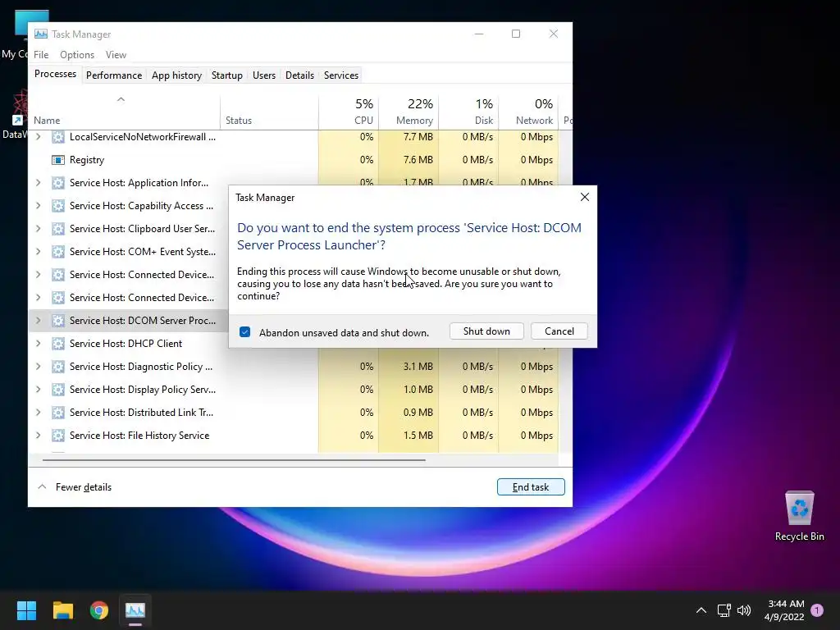Open the volume speaker icon in tray

pos(744,610)
